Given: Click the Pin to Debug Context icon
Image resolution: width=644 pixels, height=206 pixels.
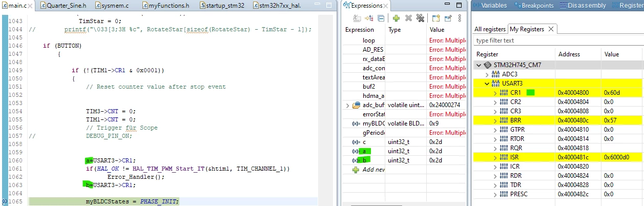Looking at the screenshot, I should pos(448,18).
